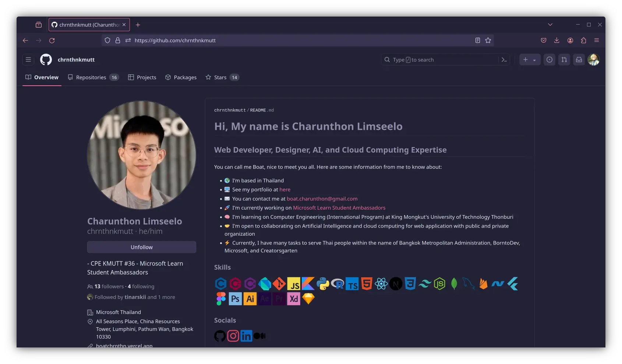Click the Sketch diamond icon
This screenshot has width=622, height=364.
pyautogui.click(x=308, y=299)
